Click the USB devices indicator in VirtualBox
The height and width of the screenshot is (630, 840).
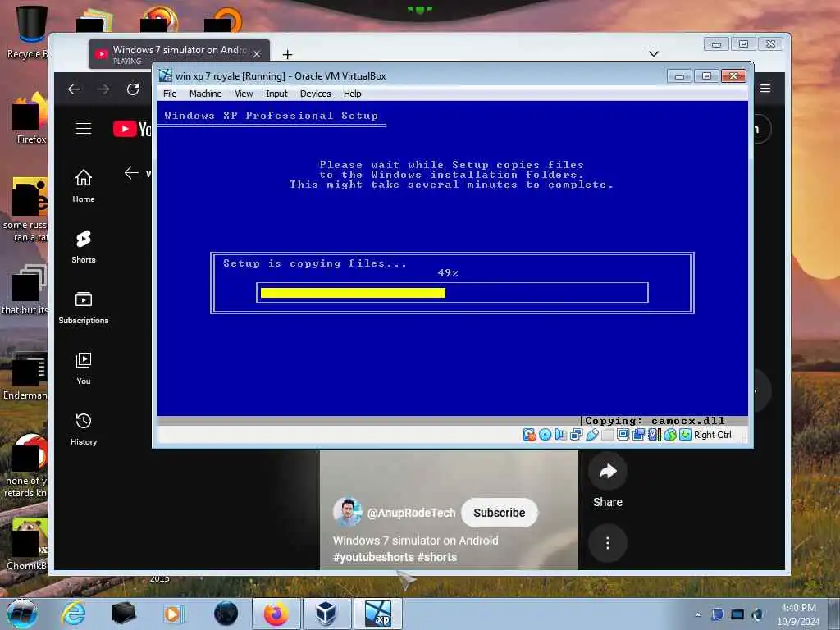591,435
